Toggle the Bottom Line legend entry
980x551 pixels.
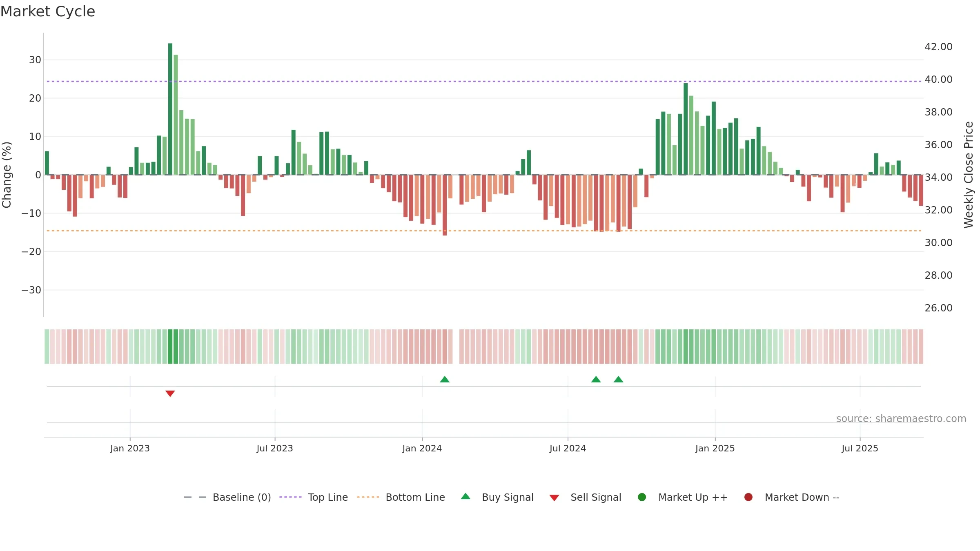(415, 497)
